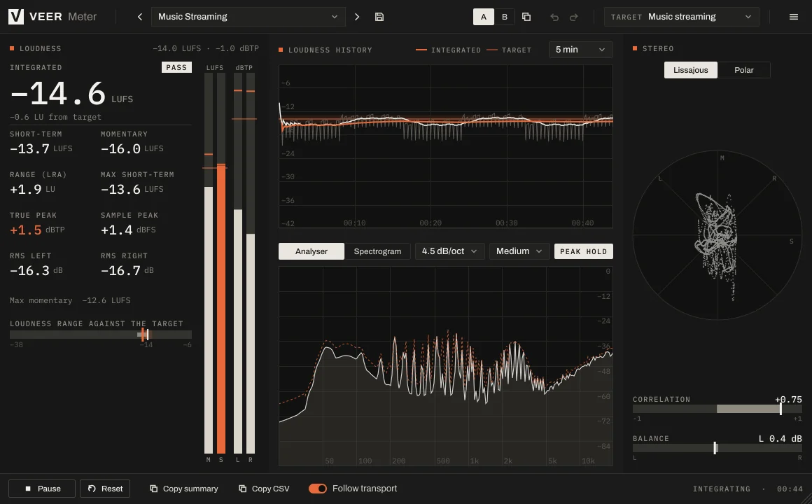Open the Music Streaming preset dropdown

coord(248,17)
